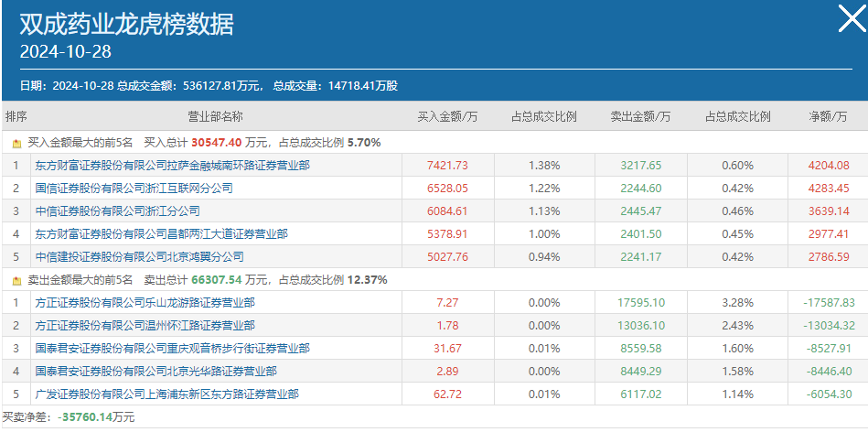Click buy total 30547.40
The image size is (868, 432).
coord(217,143)
